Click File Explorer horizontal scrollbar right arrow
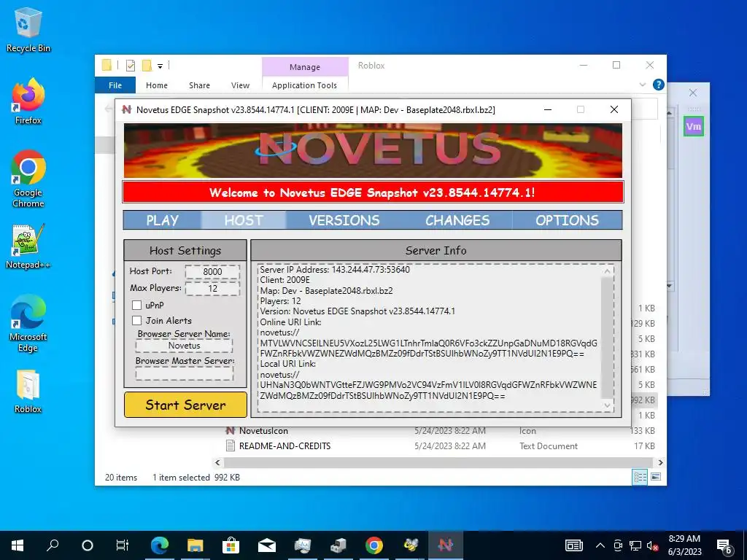This screenshot has height=560, width=747. (660, 462)
